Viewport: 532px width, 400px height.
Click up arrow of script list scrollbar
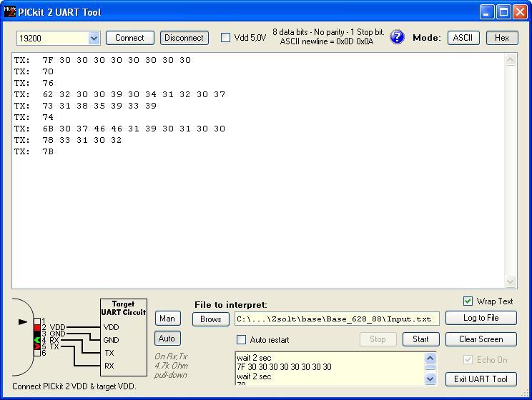(x=430, y=358)
